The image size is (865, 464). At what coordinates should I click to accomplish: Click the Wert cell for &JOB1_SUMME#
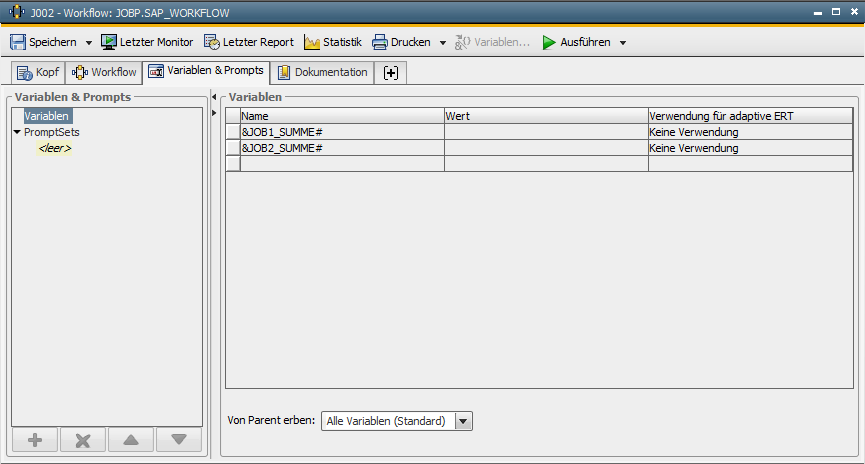tap(545, 132)
